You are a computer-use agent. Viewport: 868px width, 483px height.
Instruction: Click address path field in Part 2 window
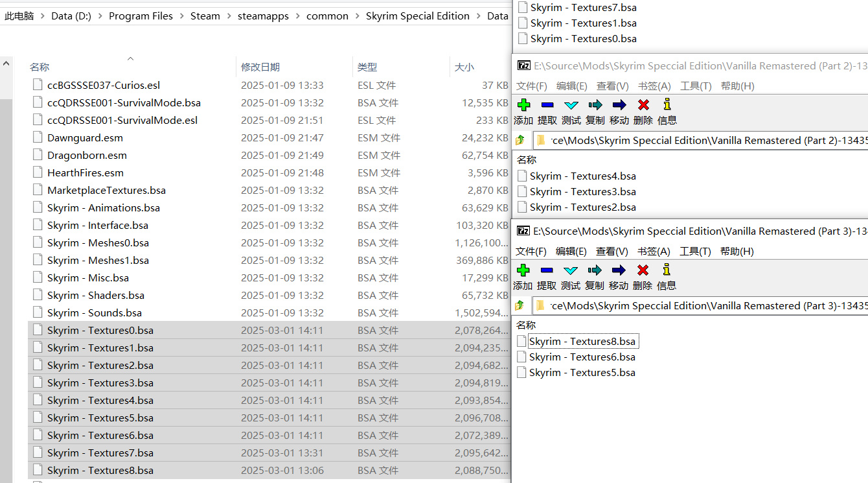[700, 140]
